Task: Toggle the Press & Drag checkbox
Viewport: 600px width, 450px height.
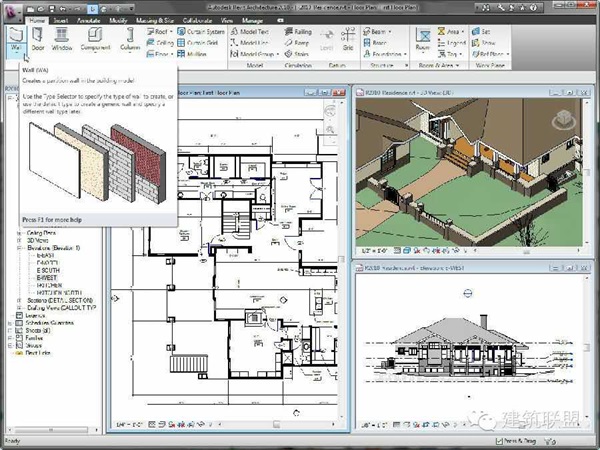Action: (x=499, y=439)
